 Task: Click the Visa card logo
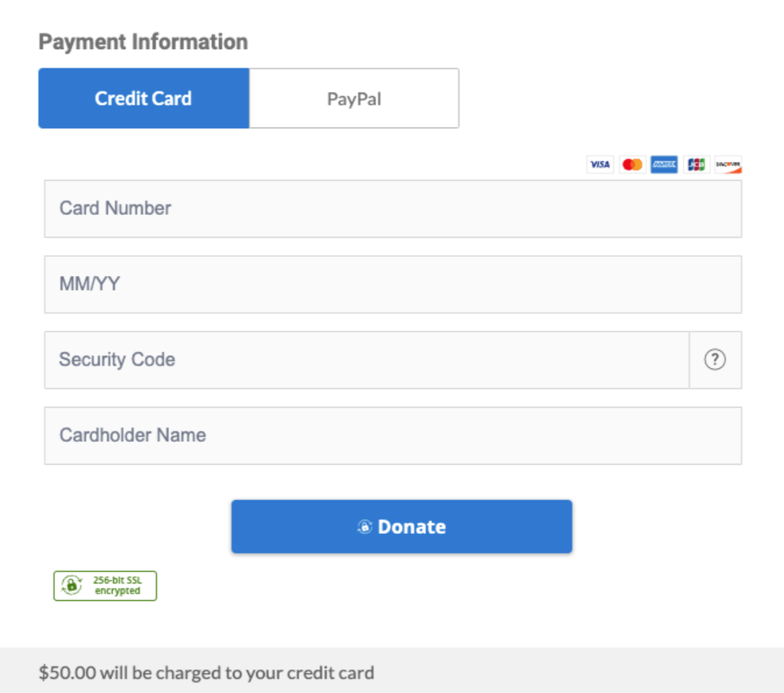tap(599, 165)
